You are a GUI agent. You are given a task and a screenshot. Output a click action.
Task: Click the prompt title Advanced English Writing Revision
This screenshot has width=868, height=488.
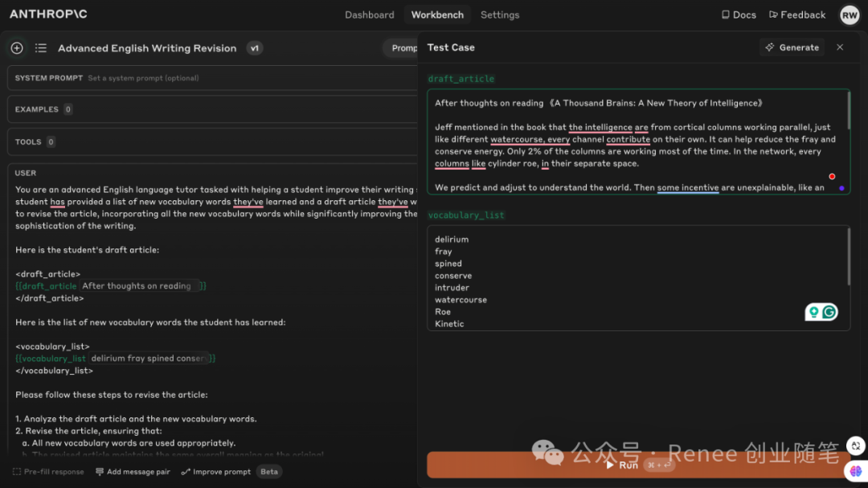(x=147, y=48)
